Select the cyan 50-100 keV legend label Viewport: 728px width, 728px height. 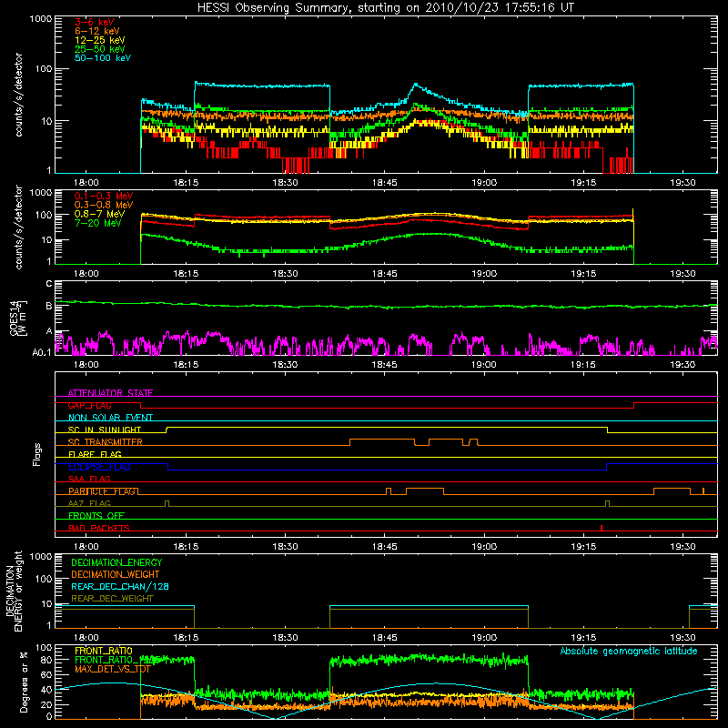102,58
